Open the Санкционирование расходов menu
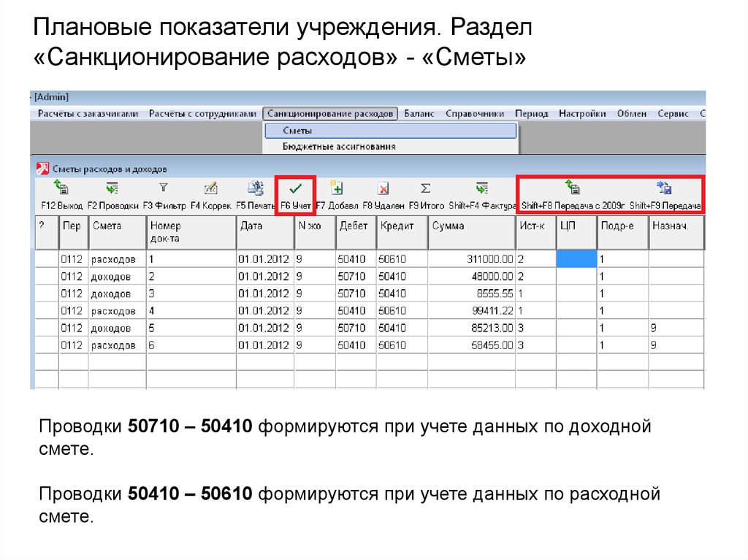748x560 pixels. pyautogui.click(x=331, y=114)
